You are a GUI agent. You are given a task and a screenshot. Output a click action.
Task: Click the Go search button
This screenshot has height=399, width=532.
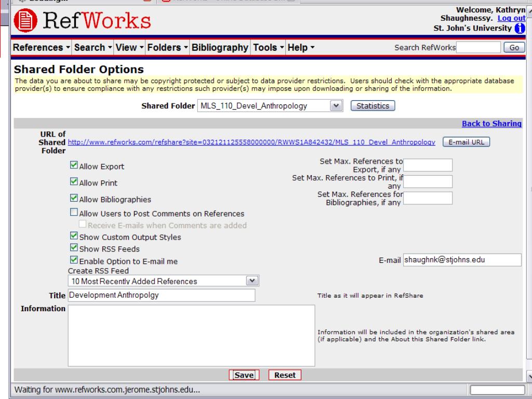point(514,47)
